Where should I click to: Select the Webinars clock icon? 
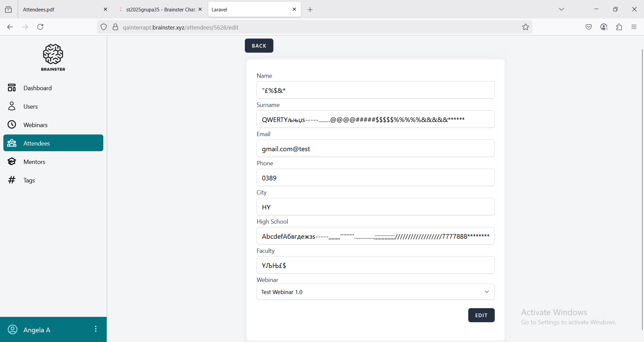[12, 125]
